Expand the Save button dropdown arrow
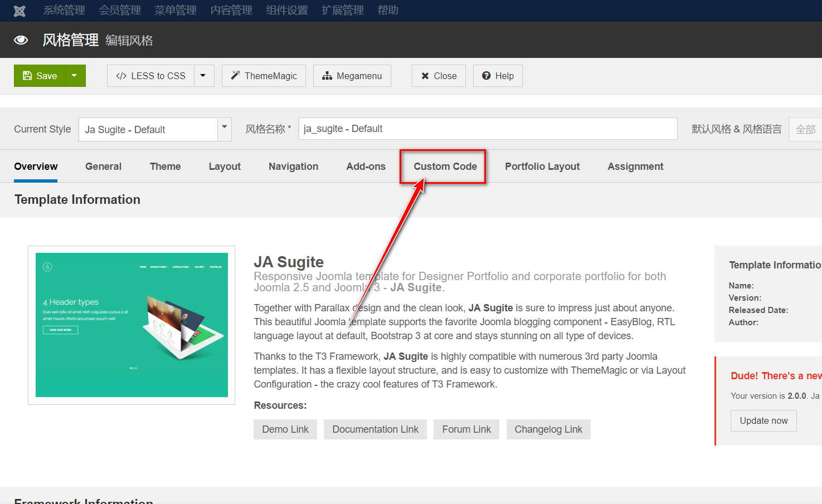Screen dimensions: 822x504 pos(74,75)
